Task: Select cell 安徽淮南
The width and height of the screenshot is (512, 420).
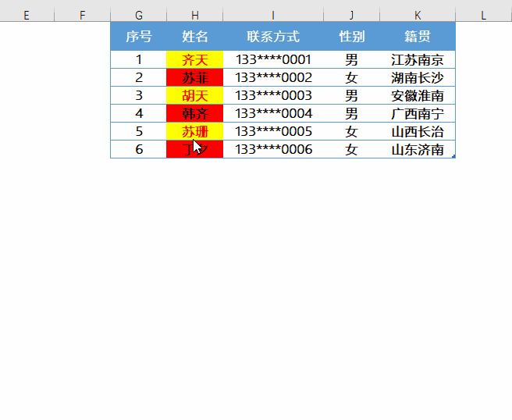Action: (418, 95)
